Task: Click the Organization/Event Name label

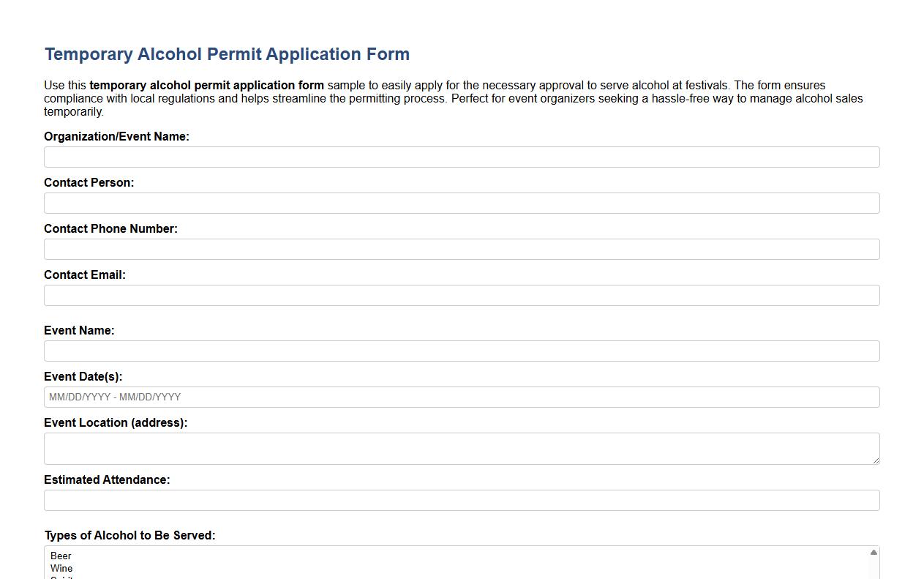Action: (x=117, y=136)
